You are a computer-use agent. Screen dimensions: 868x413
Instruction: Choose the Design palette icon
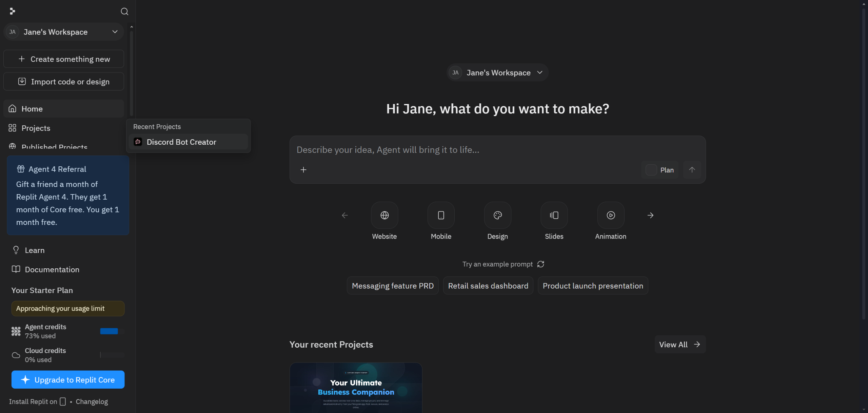497,215
